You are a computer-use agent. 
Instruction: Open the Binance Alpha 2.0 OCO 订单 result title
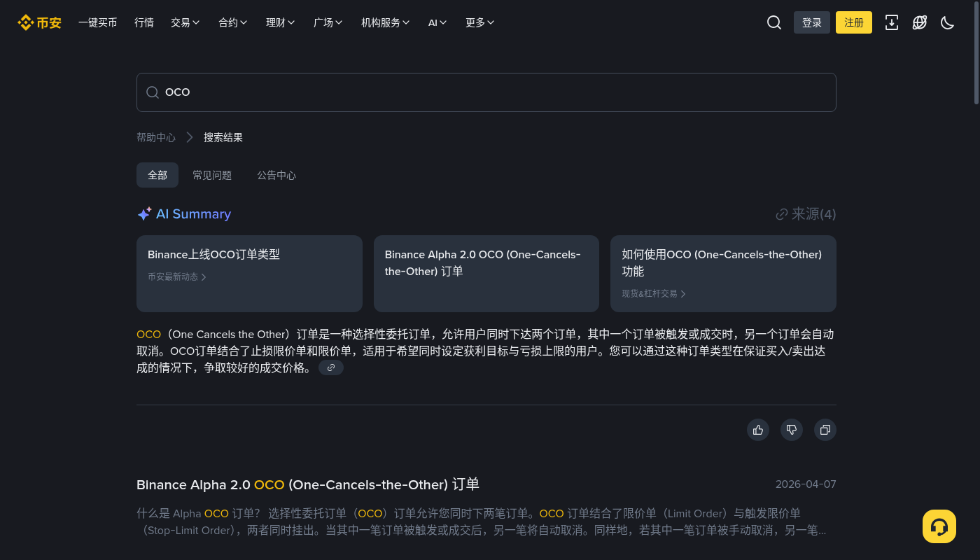tap(308, 484)
